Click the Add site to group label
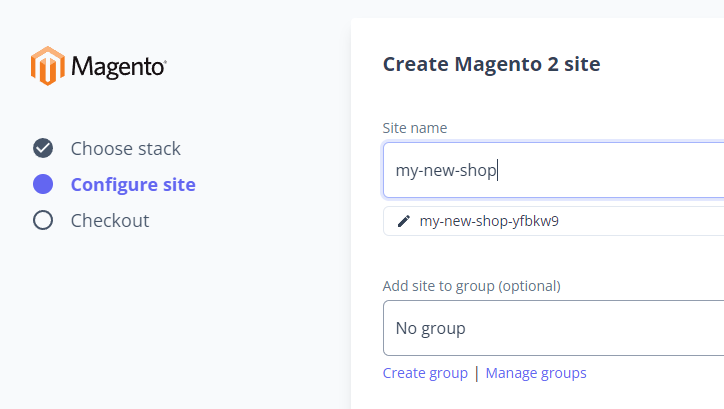The width and height of the screenshot is (724, 409). pos(471,286)
